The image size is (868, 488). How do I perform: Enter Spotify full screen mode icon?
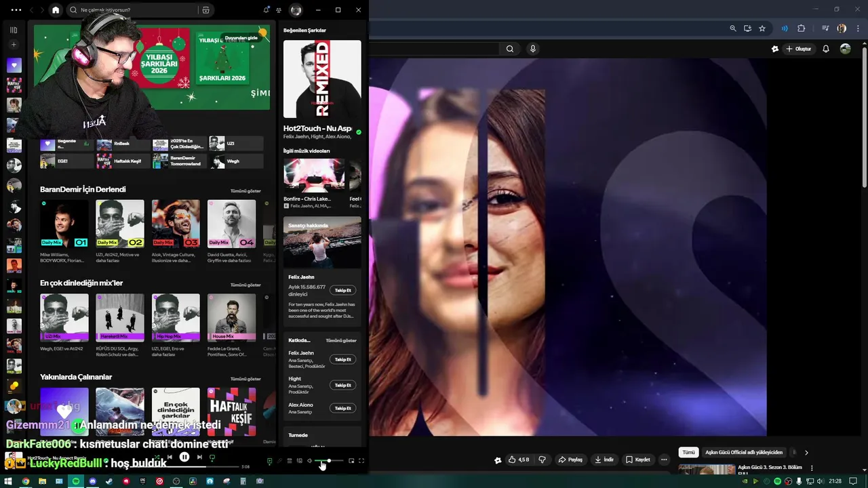pos(361,461)
